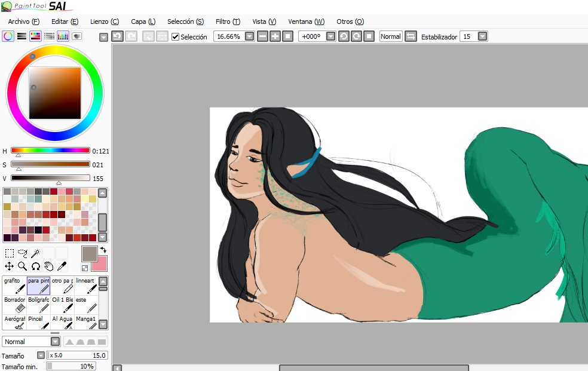The height and width of the screenshot is (371, 588).
Task: Select the zoom magnifier tool
Action: [x=23, y=266]
